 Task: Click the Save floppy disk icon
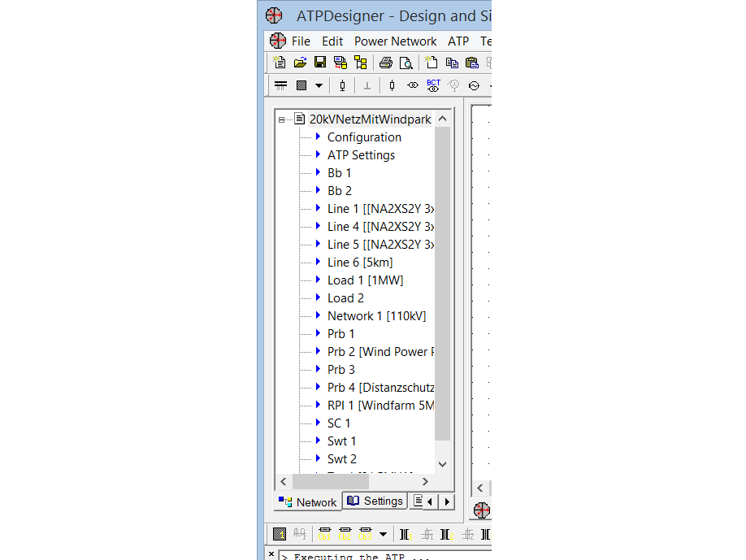point(320,63)
